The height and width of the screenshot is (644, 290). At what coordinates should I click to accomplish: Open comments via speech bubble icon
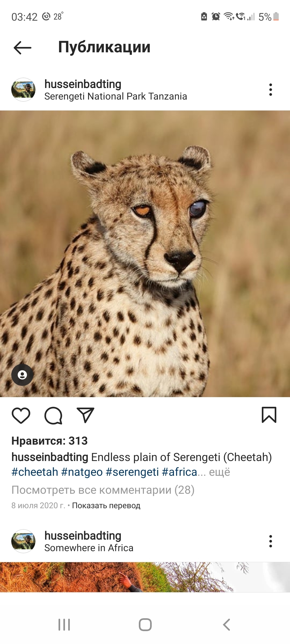[x=53, y=415]
